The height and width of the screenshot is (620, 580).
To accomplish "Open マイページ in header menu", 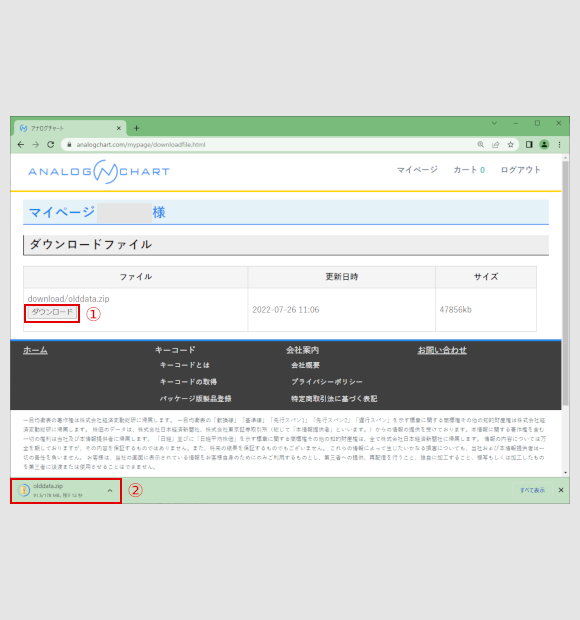I will [x=417, y=170].
